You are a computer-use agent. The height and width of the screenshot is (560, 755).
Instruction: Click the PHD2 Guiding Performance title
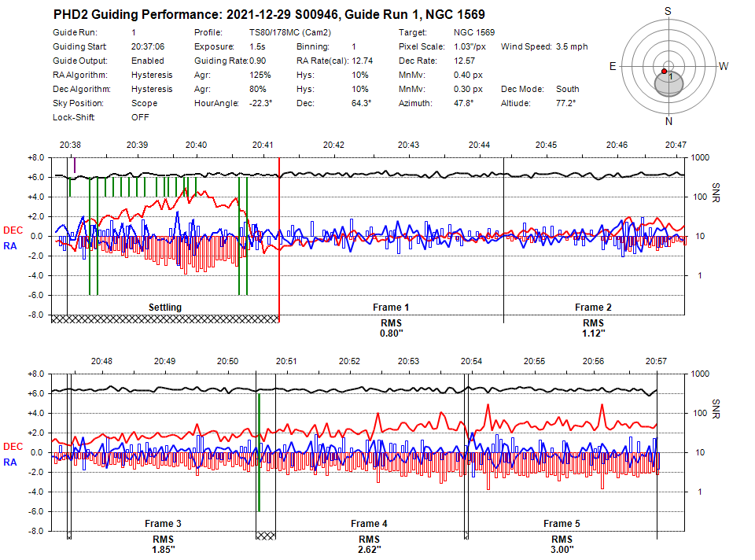tap(269, 14)
